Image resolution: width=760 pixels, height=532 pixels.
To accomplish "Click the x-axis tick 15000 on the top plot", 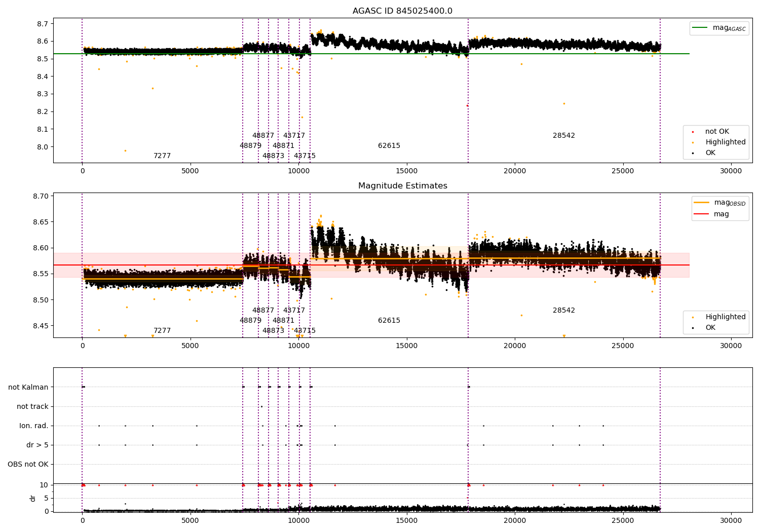I will [406, 171].
